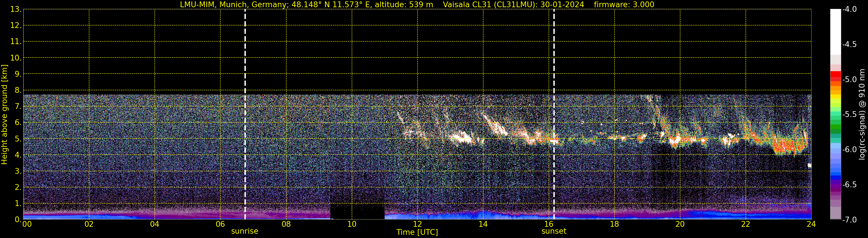The height and width of the screenshot is (238, 868).
Task: Click the log(rc-signal) @ 910 nm label
Action: (862, 114)
